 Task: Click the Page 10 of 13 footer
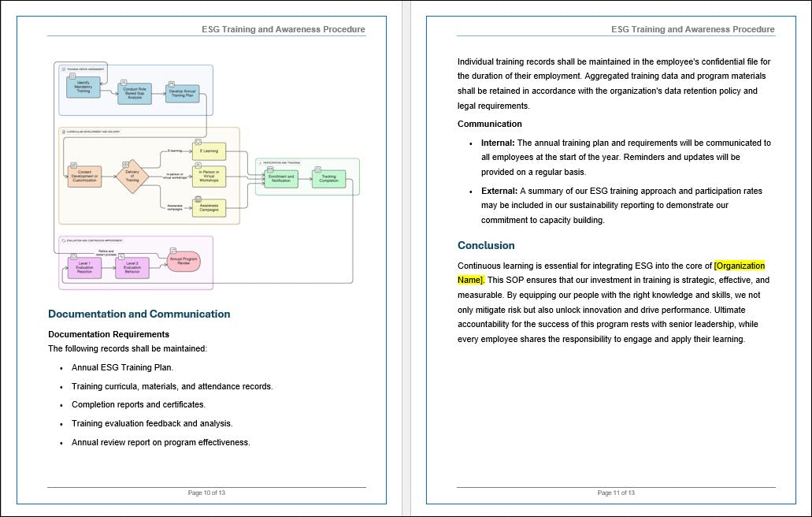pyautogui.click(x=205, y=492)
